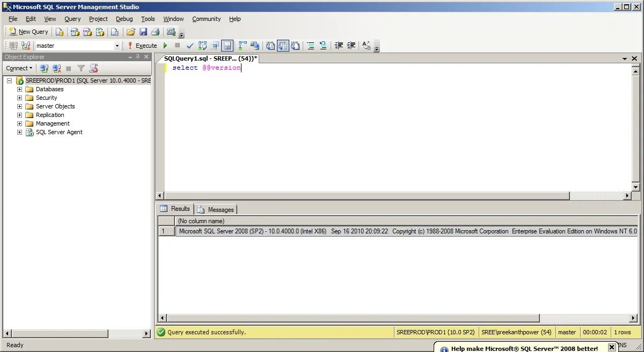The image size is (644, 352).
Task: Click the Disconnect icon in Object Explorer
Action: [56, 68]
